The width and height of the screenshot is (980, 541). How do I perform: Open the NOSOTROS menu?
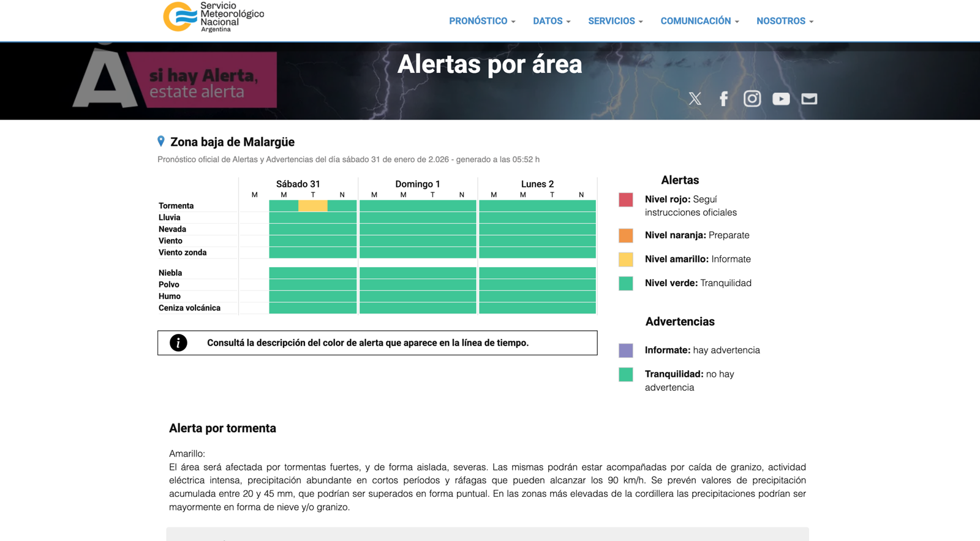point(785,21)
